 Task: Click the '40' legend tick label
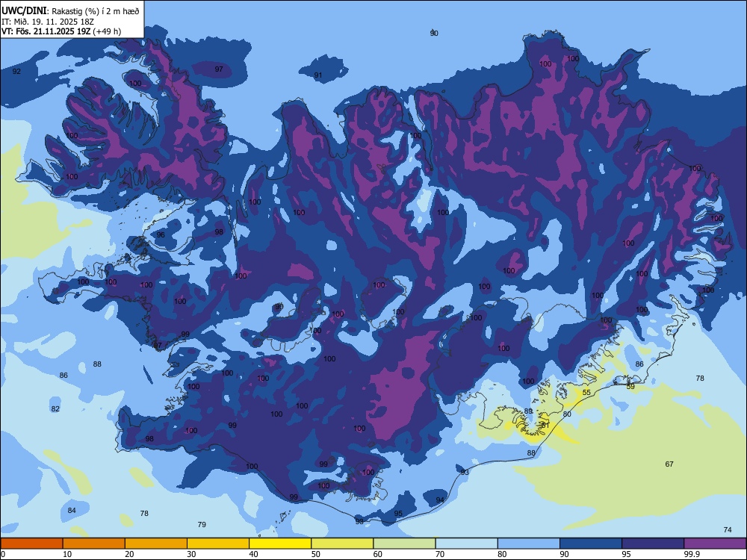253,554
